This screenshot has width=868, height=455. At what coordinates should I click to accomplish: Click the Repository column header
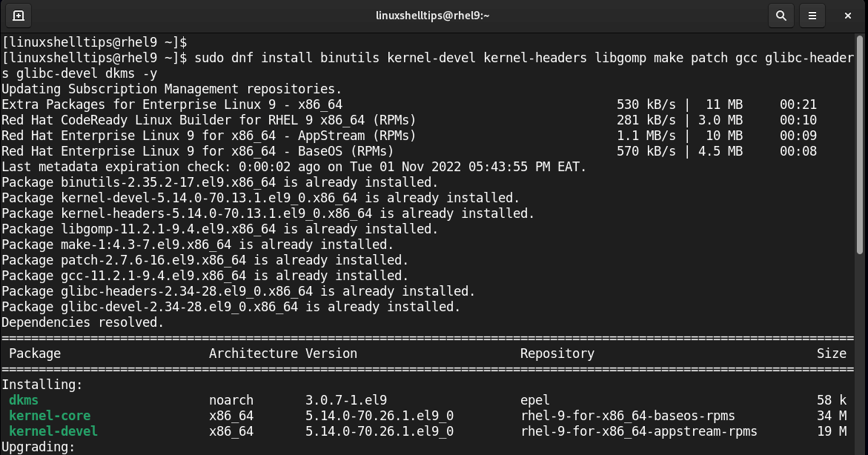tap(557, 353)
